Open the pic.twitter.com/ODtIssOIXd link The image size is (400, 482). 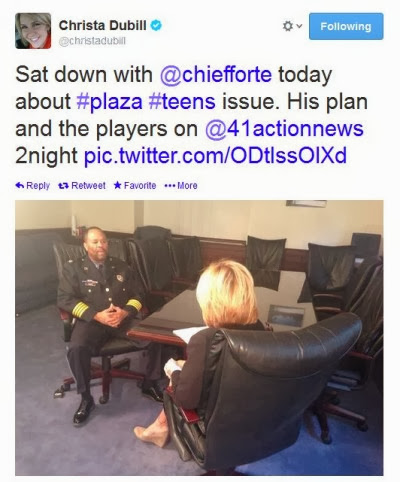pyautogui.click(x=215, y=156)
